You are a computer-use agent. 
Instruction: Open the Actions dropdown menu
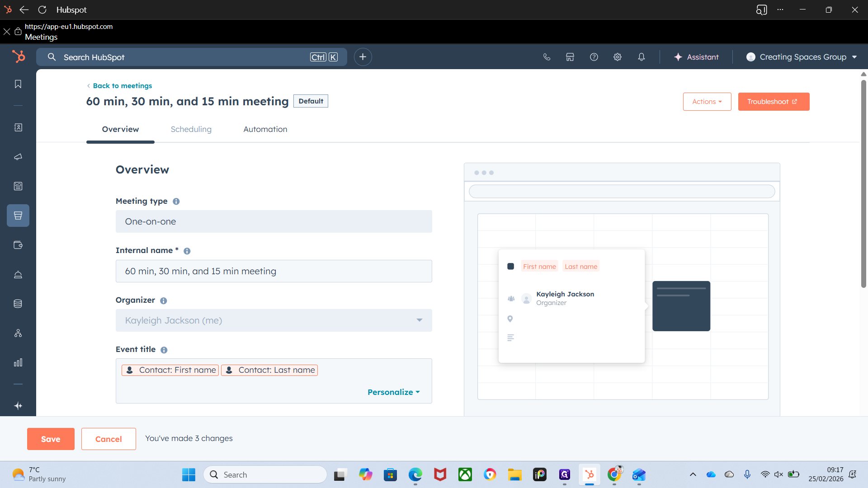click(x=707, y=102)
